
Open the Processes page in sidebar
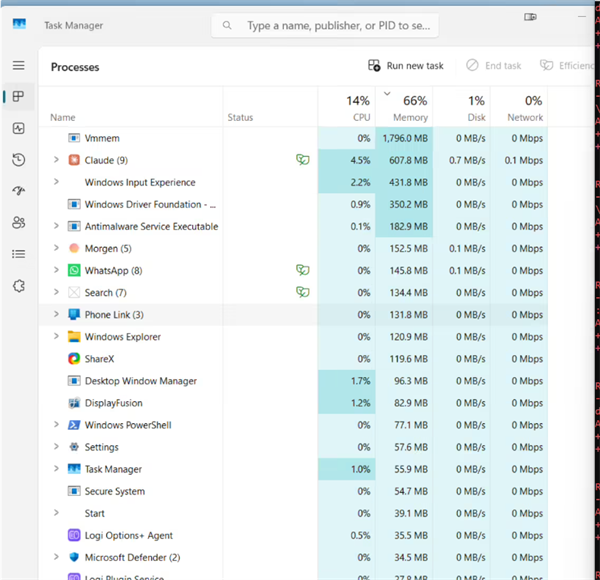18,96
